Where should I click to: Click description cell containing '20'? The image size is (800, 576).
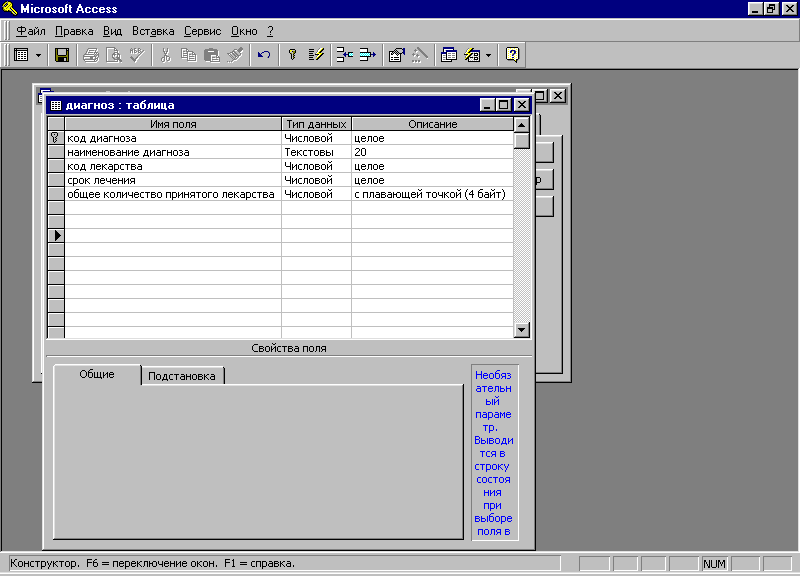tap(432, 152)
